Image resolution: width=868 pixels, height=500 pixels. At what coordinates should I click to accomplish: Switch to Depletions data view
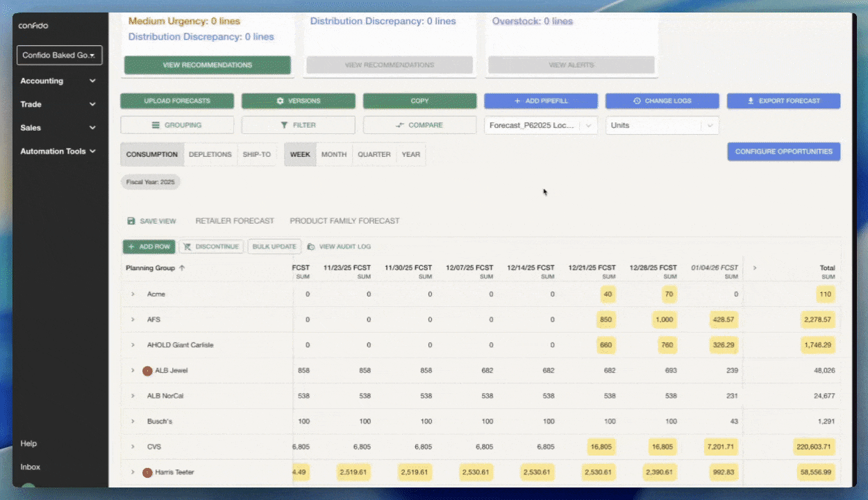click(210, 154)
